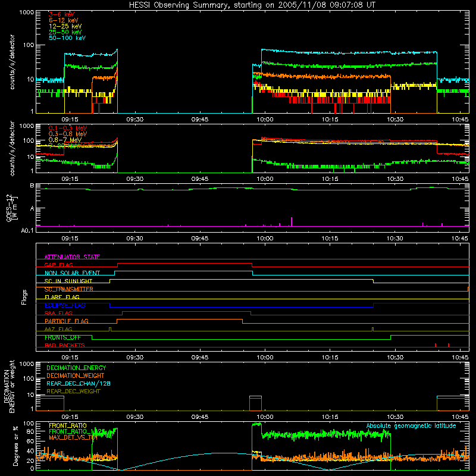Click the DECIMATION_ENERGY legend label
The image size is (476, 476).
point(76,368)
